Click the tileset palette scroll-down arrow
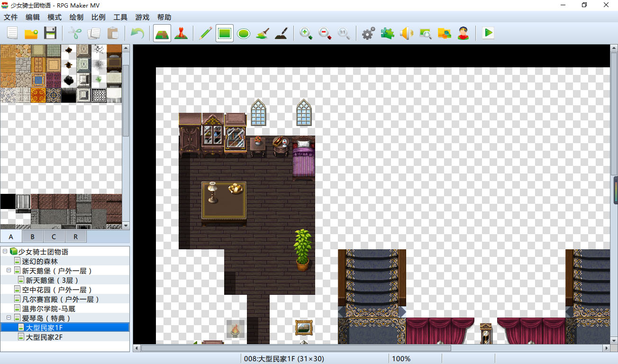Screen dimensions: 618x364 126,226
